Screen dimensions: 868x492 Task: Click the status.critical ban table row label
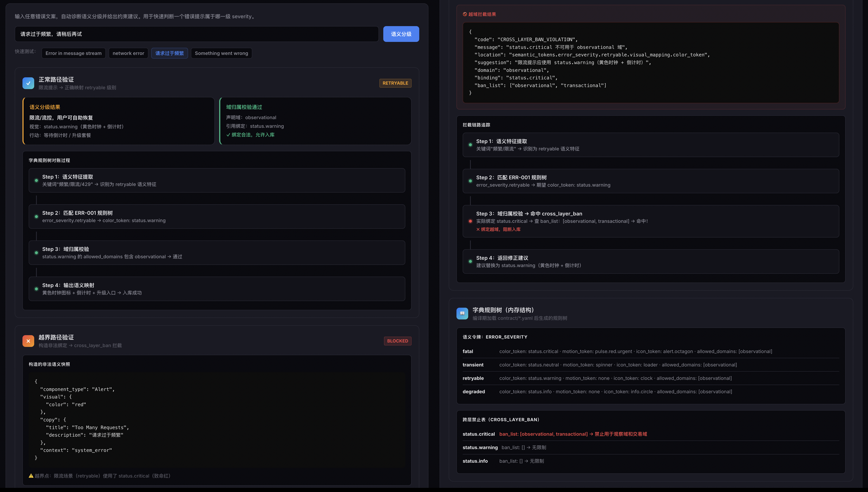[x=478, y=434]
